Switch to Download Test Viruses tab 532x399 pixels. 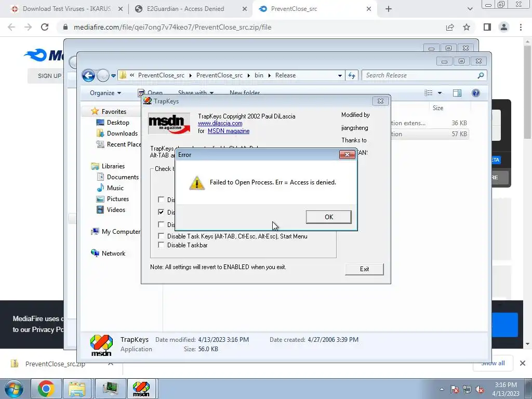67,9
